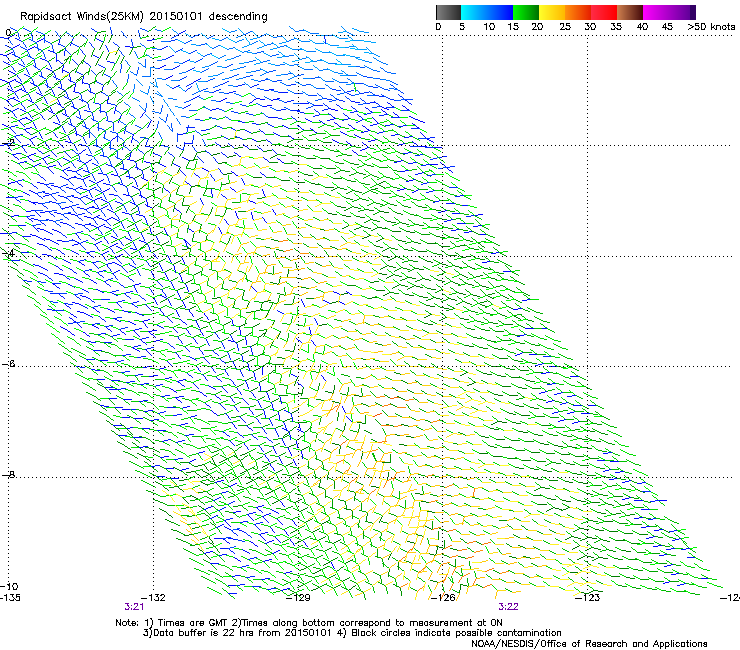Click the purple "3:22" time label
This screenshot has height=650, width=740.
point(508,607)
